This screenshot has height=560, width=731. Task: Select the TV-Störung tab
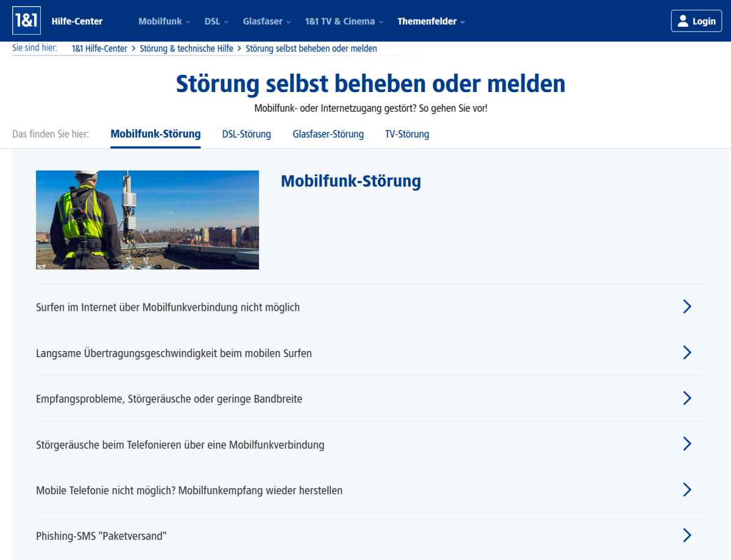407,134
